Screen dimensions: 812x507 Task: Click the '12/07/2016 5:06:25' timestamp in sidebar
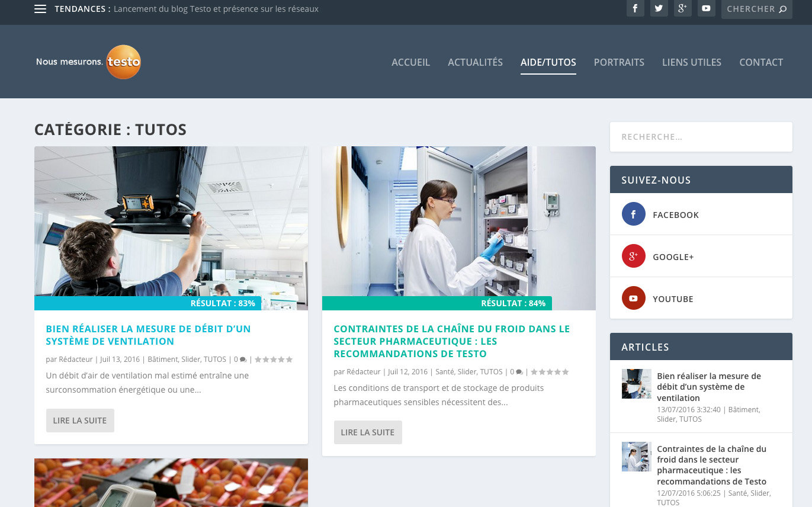(689, 493)
